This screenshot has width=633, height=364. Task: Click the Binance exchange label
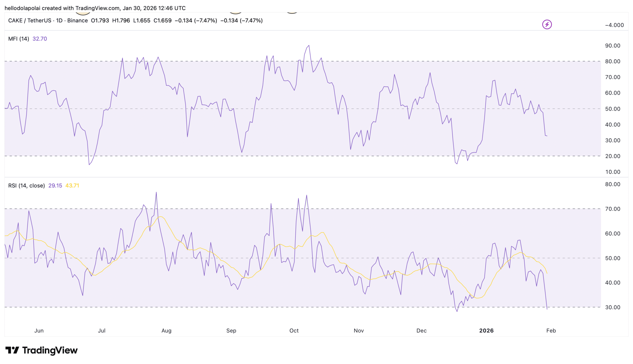coord(77,21)
